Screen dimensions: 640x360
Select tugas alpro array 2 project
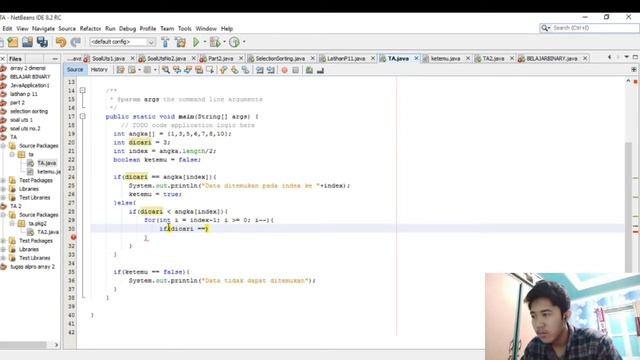(32, 267)
